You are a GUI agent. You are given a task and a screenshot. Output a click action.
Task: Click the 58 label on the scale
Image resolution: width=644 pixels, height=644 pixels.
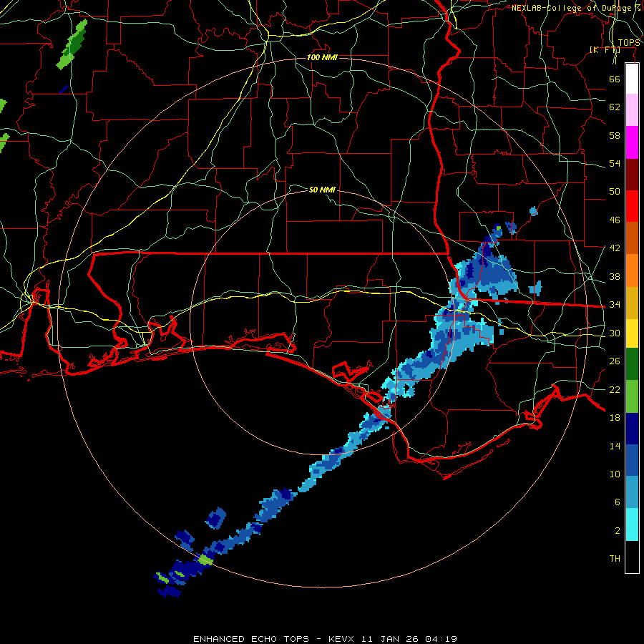point(615,135)
